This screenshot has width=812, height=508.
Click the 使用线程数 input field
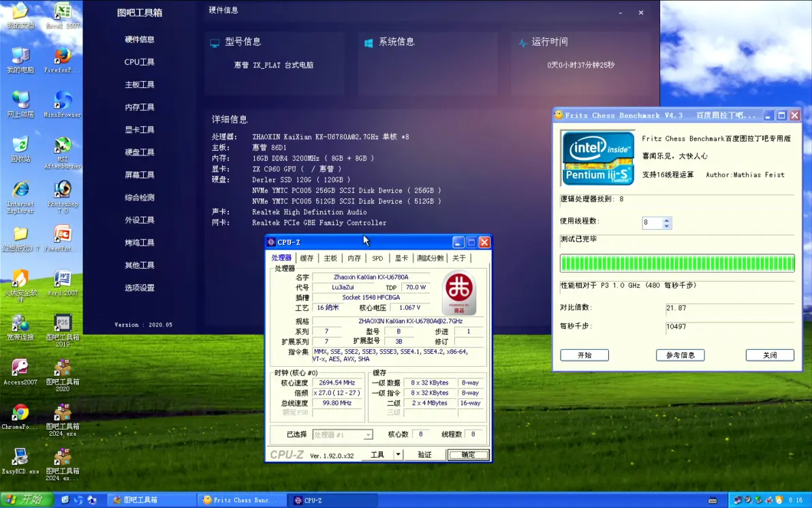pos(653,223)
